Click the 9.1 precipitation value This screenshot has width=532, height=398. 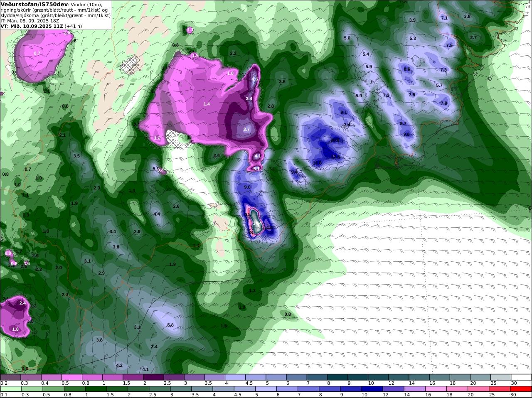[344, 113]
